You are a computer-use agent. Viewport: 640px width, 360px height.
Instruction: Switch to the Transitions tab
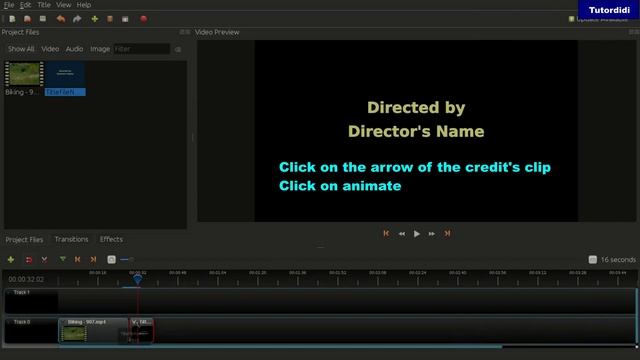(71, 239)
